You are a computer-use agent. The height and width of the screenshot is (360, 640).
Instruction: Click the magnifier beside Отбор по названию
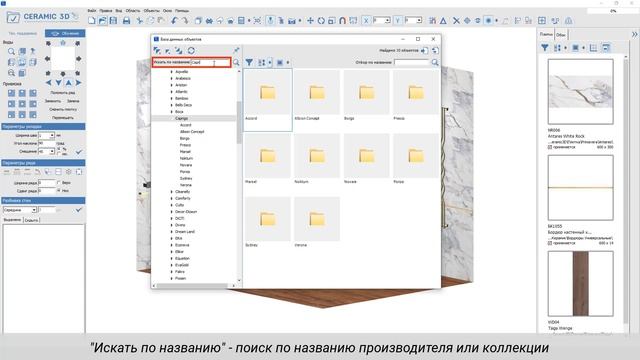[x=435, y=62]
